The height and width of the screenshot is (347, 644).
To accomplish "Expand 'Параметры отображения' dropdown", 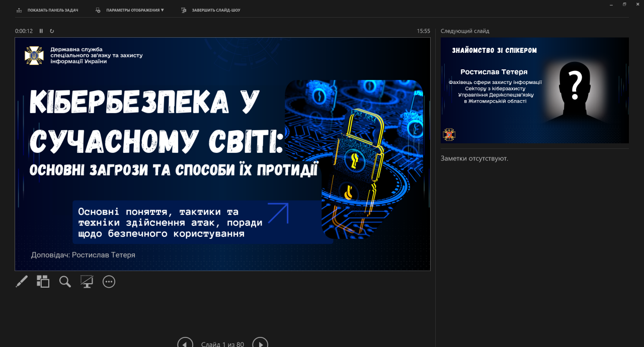I will 131,10.
